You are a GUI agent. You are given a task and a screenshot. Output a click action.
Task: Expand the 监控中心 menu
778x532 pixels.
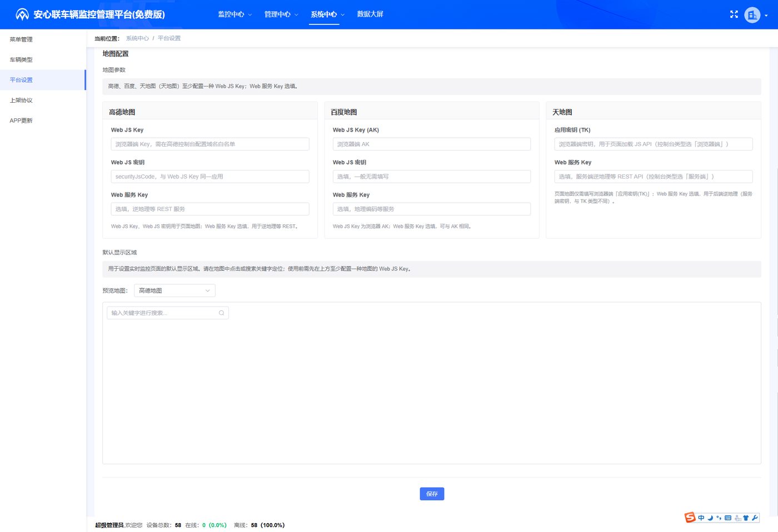235,14
